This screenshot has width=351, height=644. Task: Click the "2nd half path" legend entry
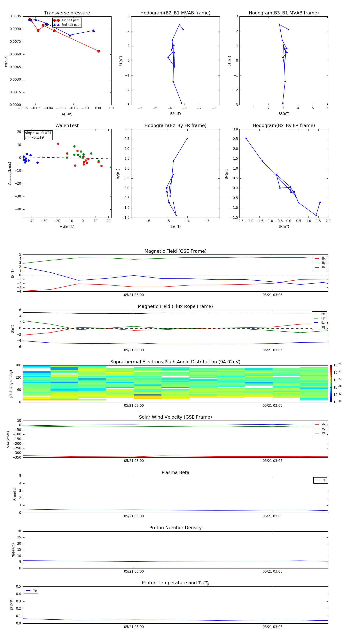[67, 25]
